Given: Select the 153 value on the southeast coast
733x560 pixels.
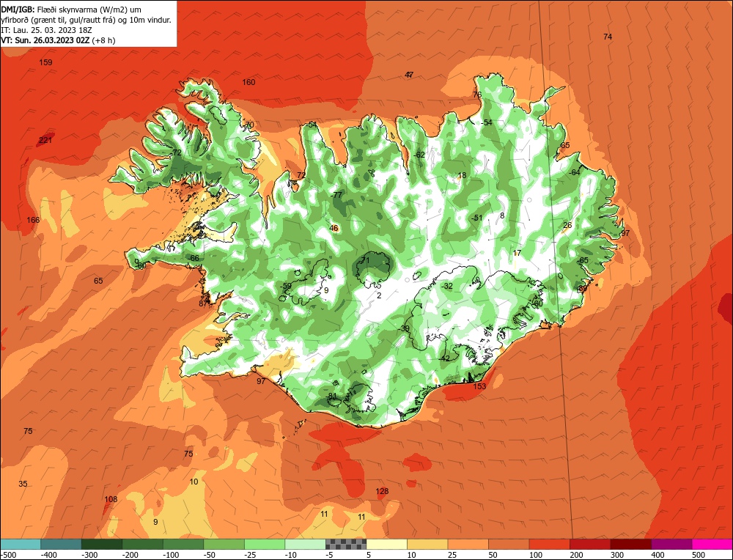Looking at the screenshot, I should [479, 386].
